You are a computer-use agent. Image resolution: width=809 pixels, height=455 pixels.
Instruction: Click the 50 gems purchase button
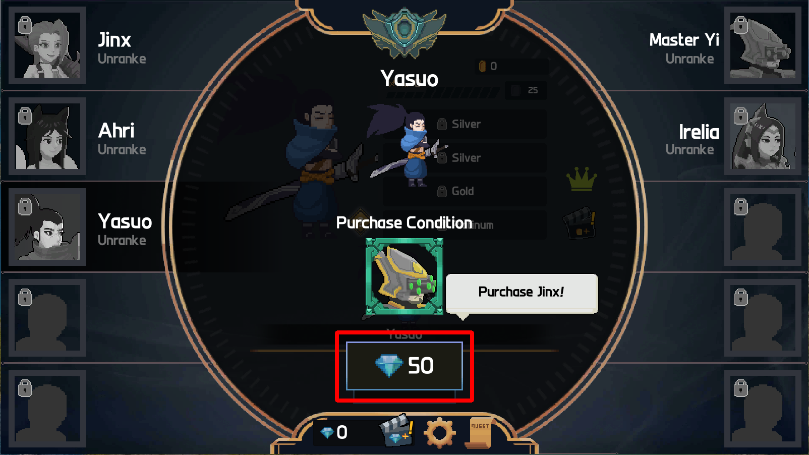(404, 366)
